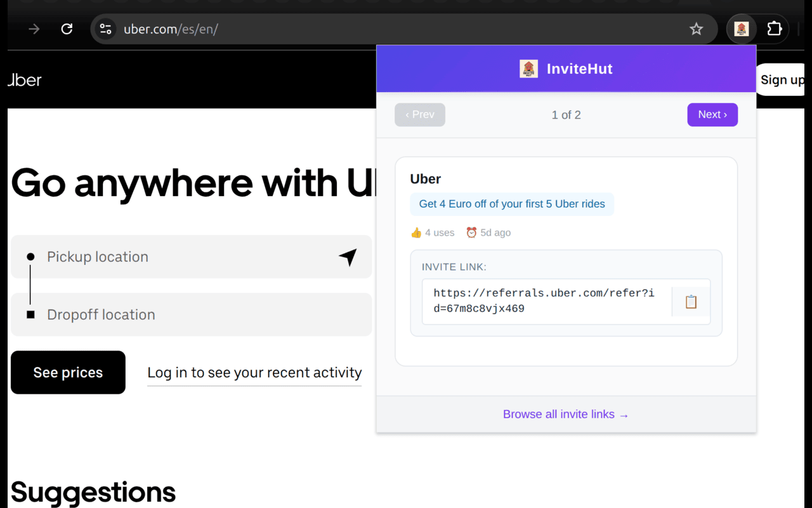Click the 4 uses label

point(433,233)
